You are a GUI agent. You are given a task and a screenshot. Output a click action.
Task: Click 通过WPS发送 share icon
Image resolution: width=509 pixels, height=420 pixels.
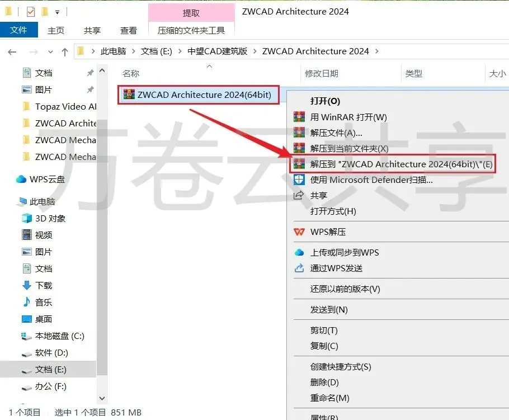299,268
